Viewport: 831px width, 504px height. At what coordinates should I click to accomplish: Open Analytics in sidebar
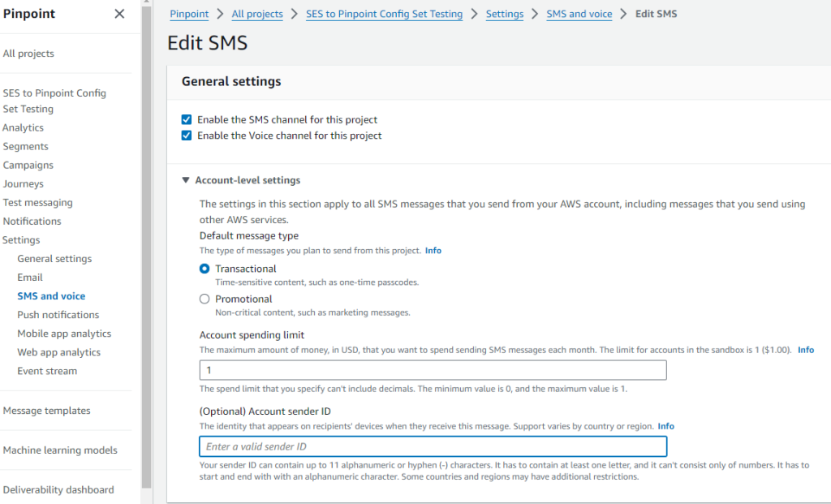coord(23,127)
